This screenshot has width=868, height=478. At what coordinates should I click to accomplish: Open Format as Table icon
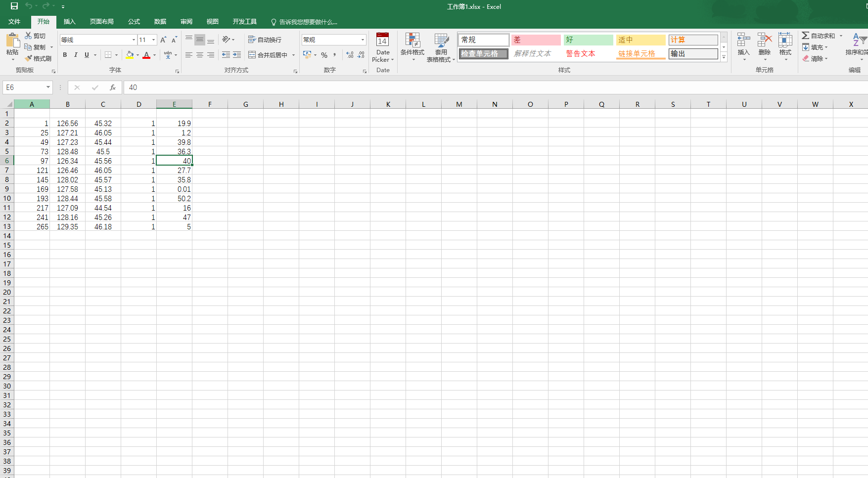[x=441, y=40]
